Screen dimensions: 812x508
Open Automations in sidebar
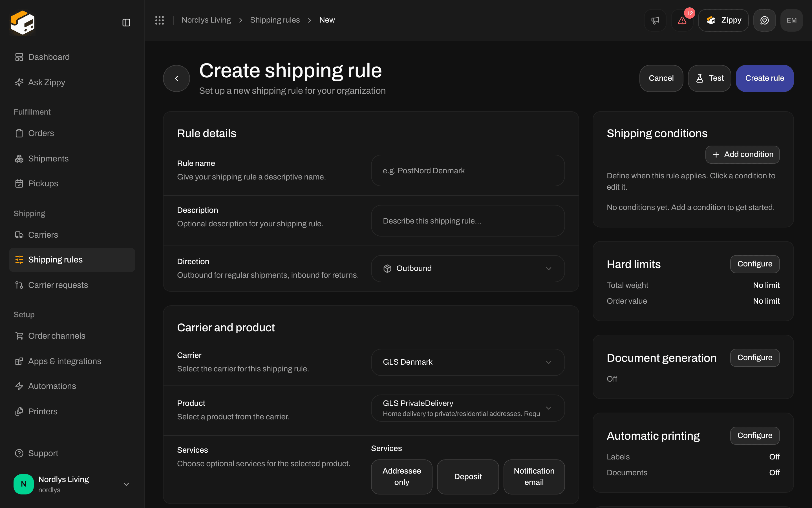click(x=72, y=386)
